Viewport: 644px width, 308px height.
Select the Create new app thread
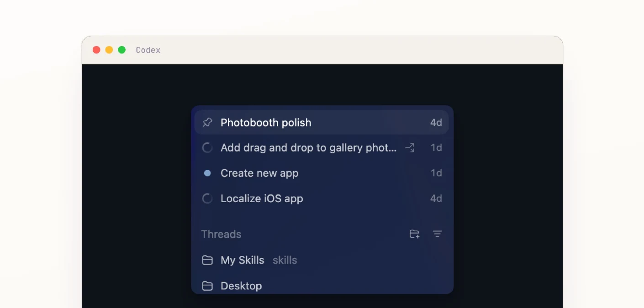[322, 173]
